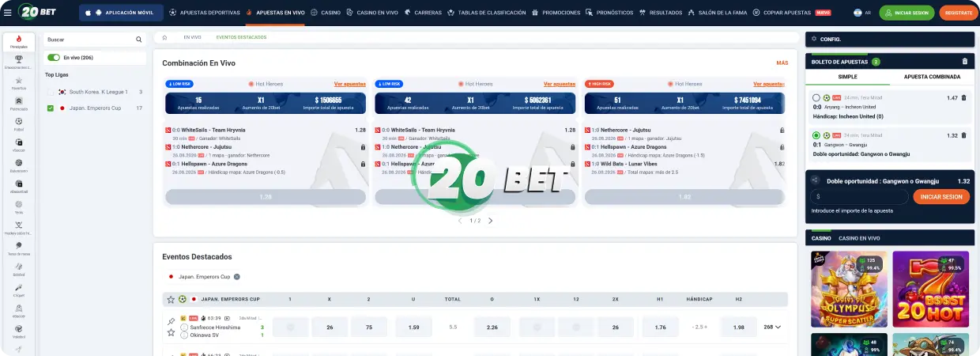
Task: Open the Pronósticos menu item
Action: pos(609,13)
